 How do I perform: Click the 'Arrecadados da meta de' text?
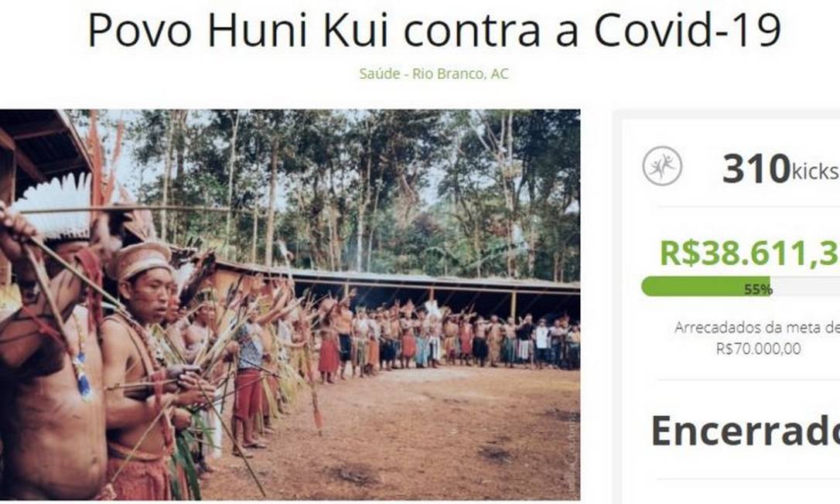pyautogui.click(x=757, y=327)
